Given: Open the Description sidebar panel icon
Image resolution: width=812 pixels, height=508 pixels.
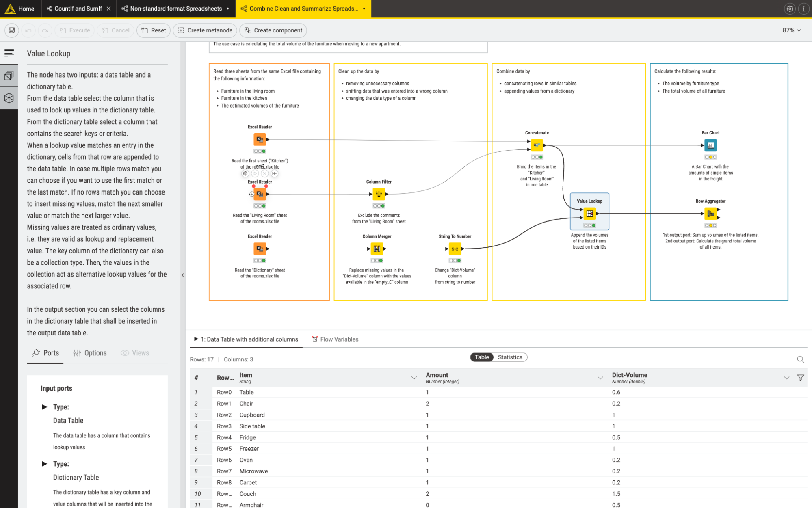Looking at the screenshot, I should click(9, 53).
